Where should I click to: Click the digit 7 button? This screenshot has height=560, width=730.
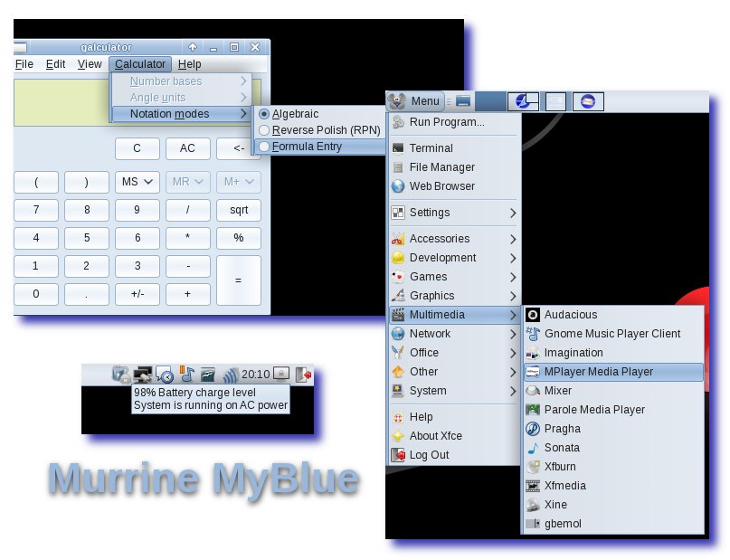click(x=36, y=210)
